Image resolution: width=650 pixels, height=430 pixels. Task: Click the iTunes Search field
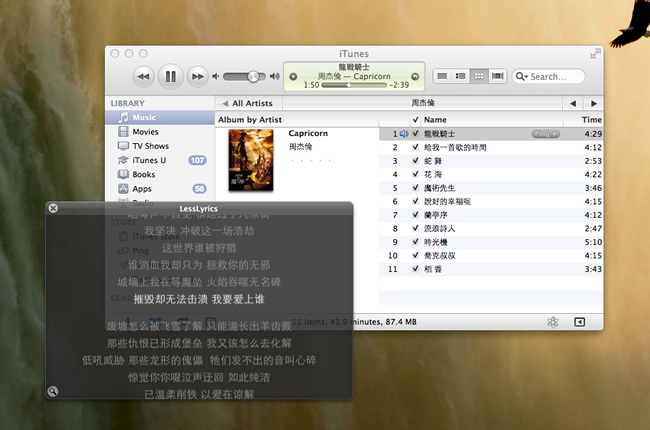click(548, 77)
